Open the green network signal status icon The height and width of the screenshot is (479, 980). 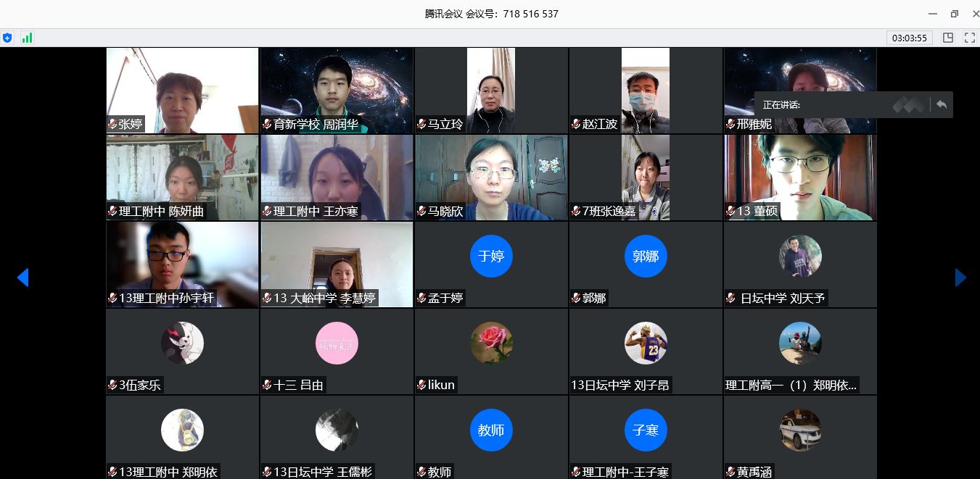[x=28, y=38]
